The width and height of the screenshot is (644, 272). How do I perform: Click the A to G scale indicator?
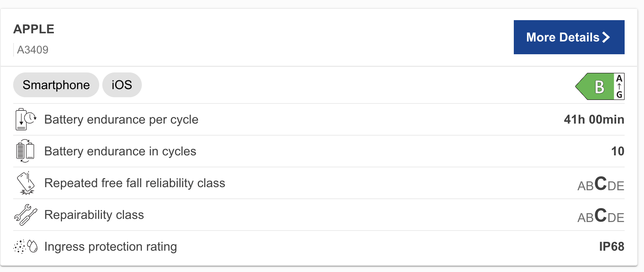[x=619, y=86]
